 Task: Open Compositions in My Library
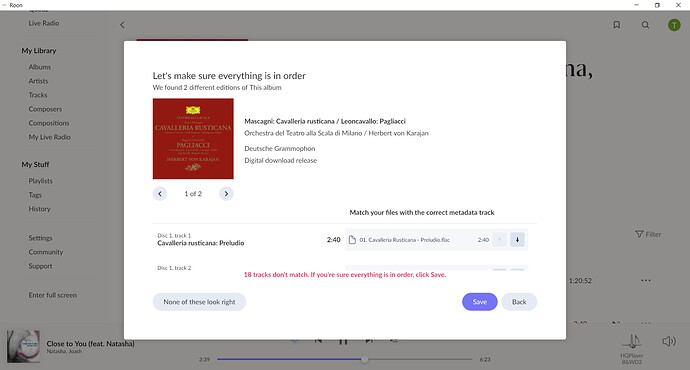49,123
